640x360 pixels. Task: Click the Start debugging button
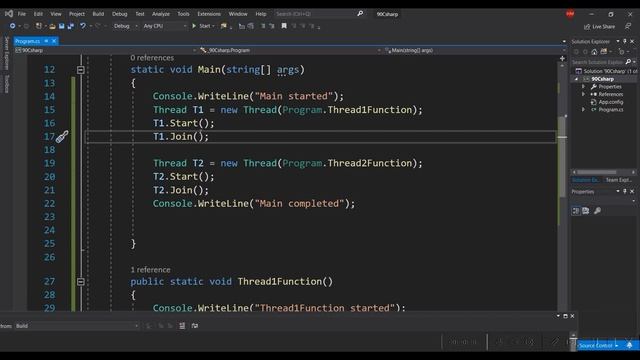(201, 26)
